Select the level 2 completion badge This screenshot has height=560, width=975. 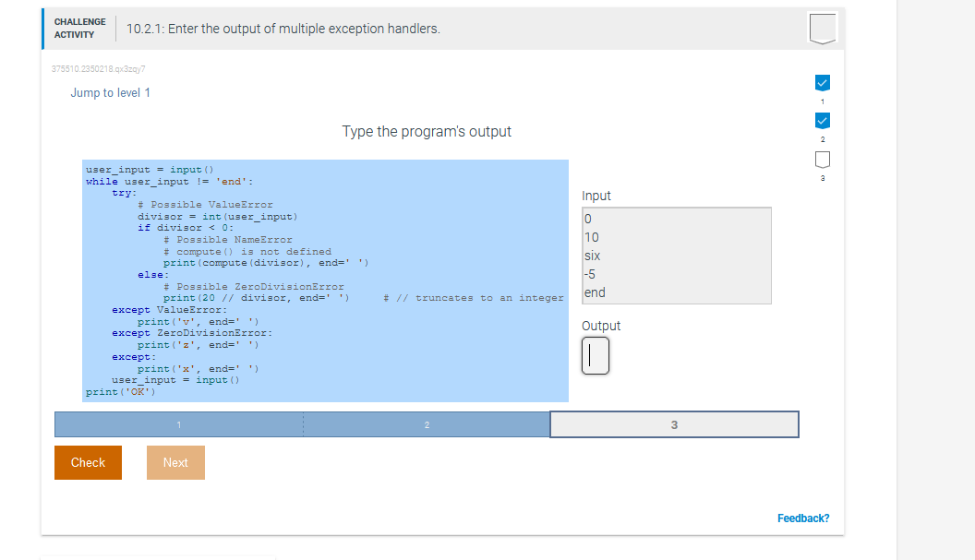(x=822, y=120)
